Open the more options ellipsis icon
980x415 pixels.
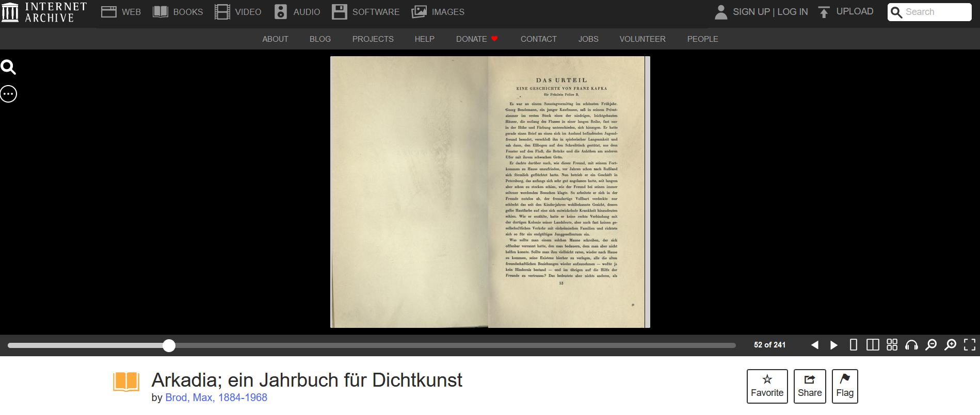[x=8, y=94]
